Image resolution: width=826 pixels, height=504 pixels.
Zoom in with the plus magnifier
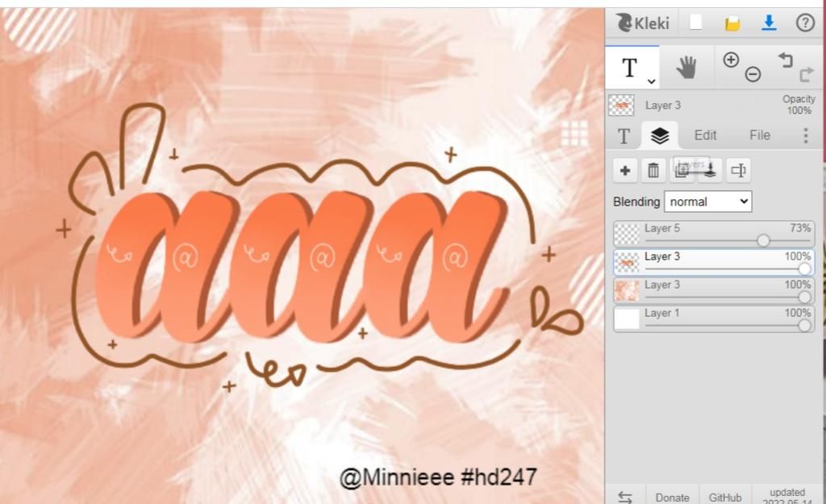point(731,60)
